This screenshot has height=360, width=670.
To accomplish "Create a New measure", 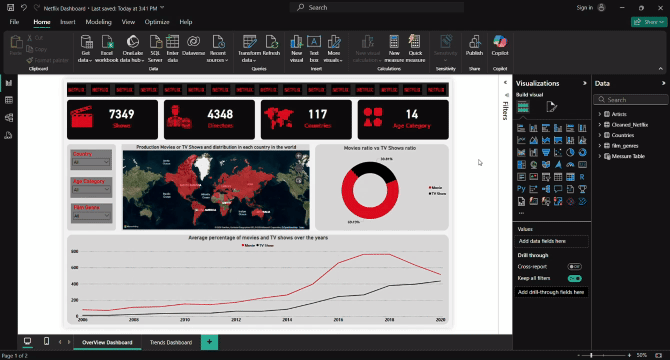I will 394,49.
